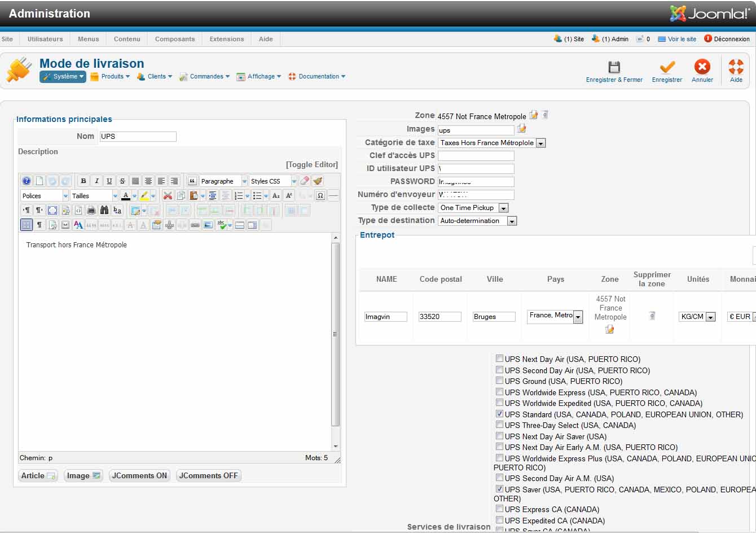
Task: Click Enregistrer & Fermer button
Action: [x=614, y=72]
